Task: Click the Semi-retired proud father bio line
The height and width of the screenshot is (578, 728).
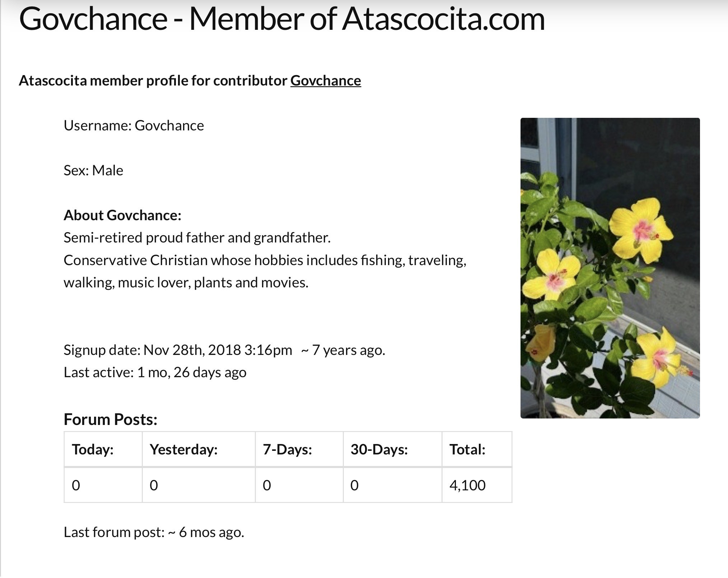Action: (197, 238)
